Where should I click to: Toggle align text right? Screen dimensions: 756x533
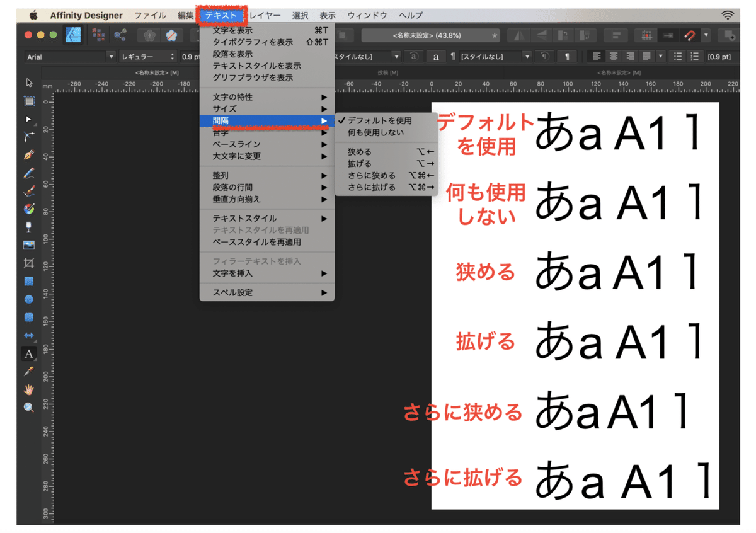629,57
